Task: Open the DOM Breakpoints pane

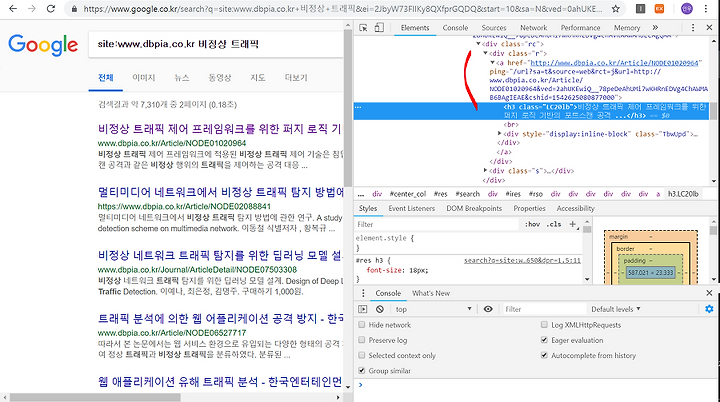Action: (474, 209)
